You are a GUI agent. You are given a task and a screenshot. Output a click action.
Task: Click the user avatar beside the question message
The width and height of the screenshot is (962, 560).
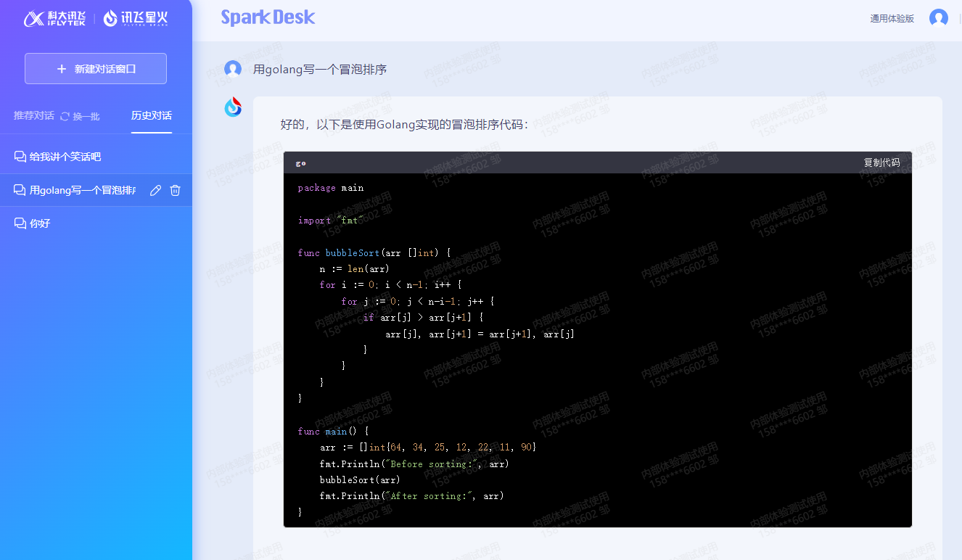click(233, 69)
